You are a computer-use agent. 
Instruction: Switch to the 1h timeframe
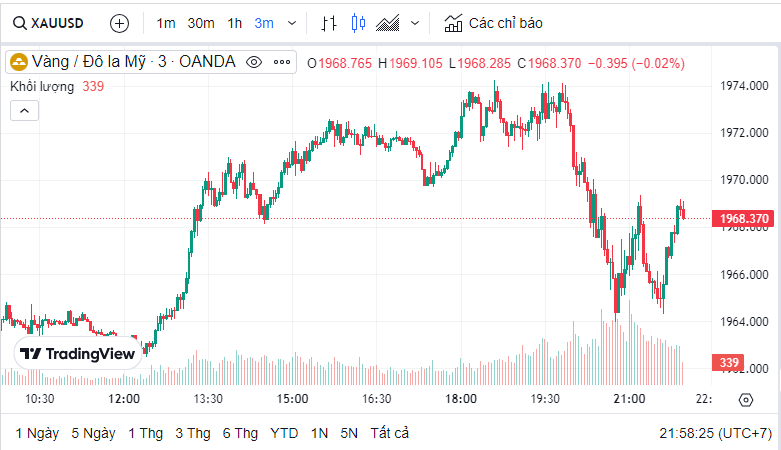[235, 23]
